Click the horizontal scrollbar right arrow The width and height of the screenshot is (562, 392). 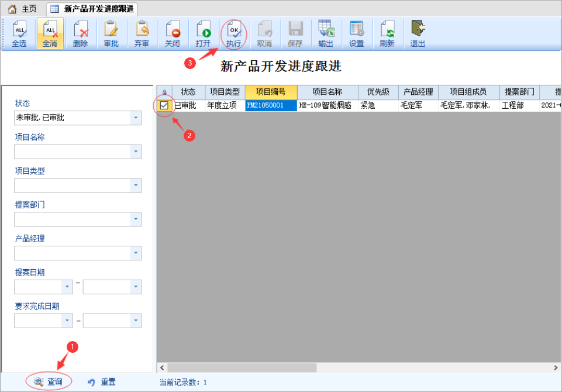556,367
